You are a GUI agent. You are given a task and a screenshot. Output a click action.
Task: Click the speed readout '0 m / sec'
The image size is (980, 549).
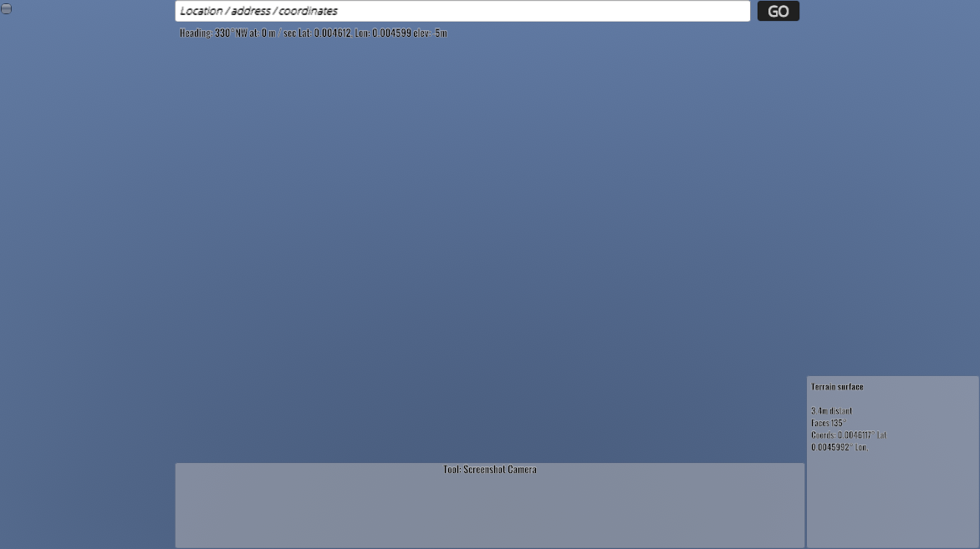click(278, 33)
